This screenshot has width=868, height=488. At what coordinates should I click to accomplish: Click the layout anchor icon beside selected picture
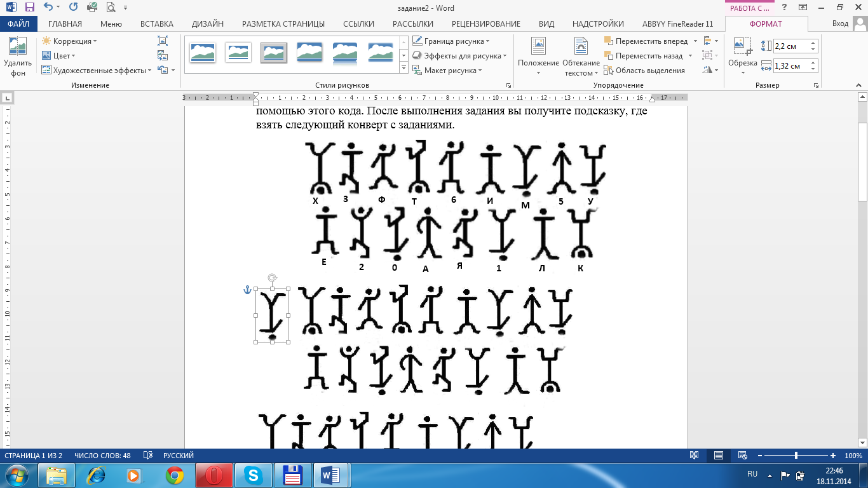coord(248,290)
